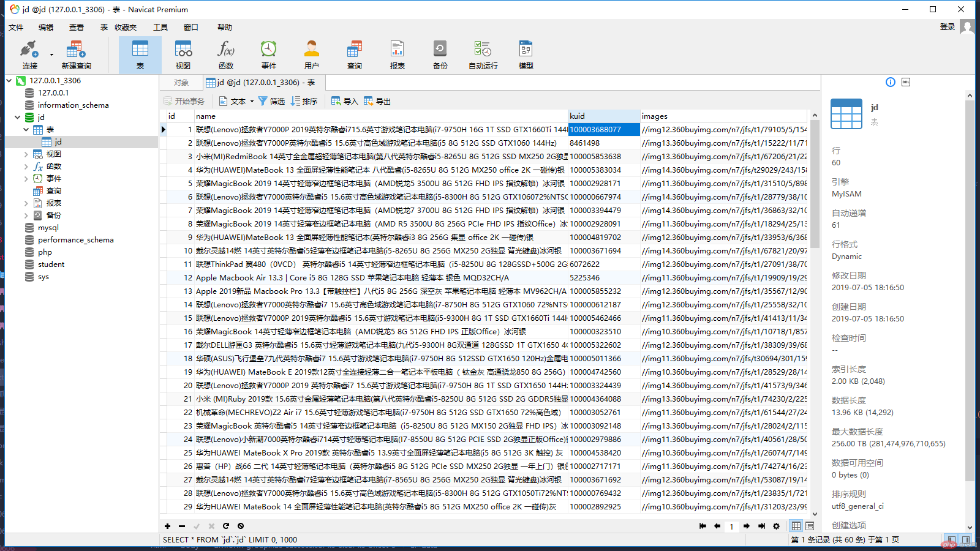The width and height of the screenshot is (980, 551).
Task: Open the 工具 menu
Action: (x=160, y=27)
